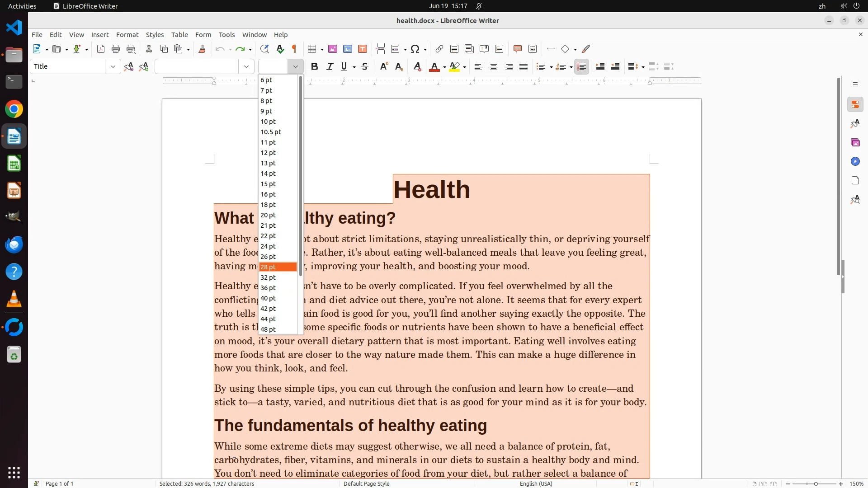The image size is (868, 488).
Task: Click the Insert Hyperlink icon
Action: (x=439, y=49)
